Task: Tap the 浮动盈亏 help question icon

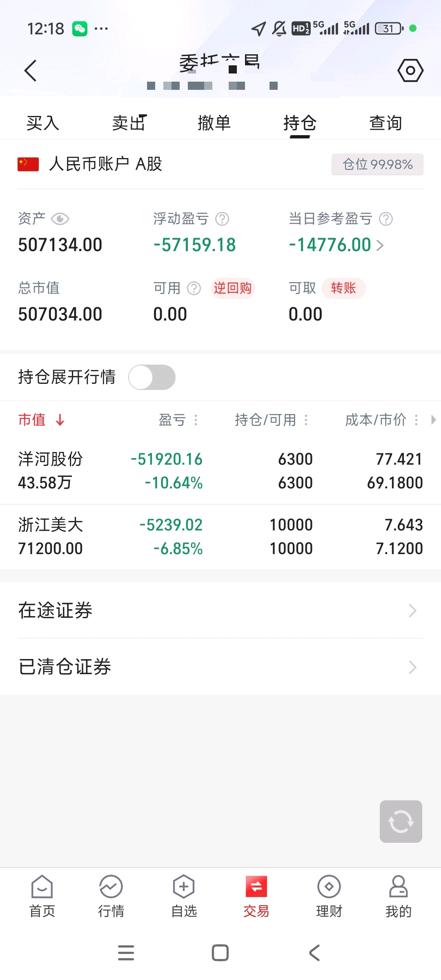Action: click(222, 219)
